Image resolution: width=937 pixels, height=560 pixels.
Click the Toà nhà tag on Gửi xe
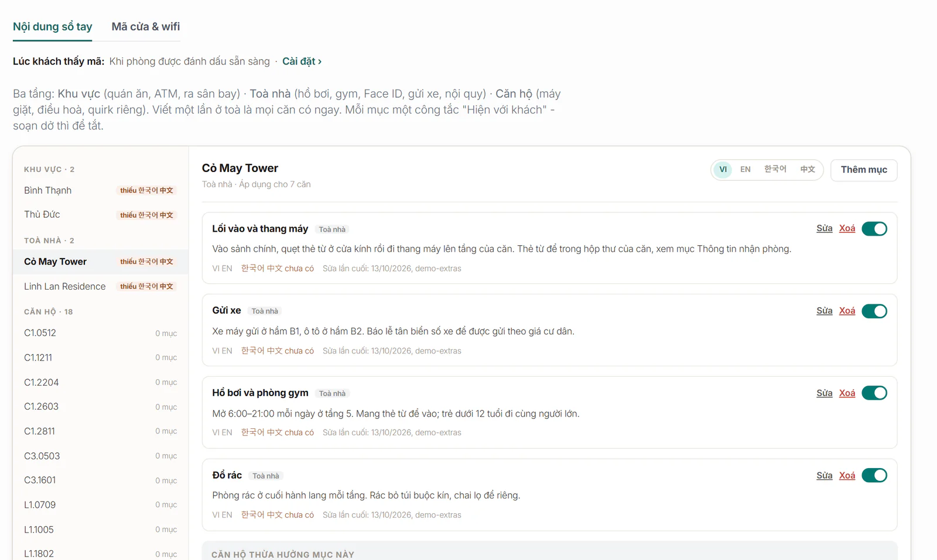pos(265,311)
